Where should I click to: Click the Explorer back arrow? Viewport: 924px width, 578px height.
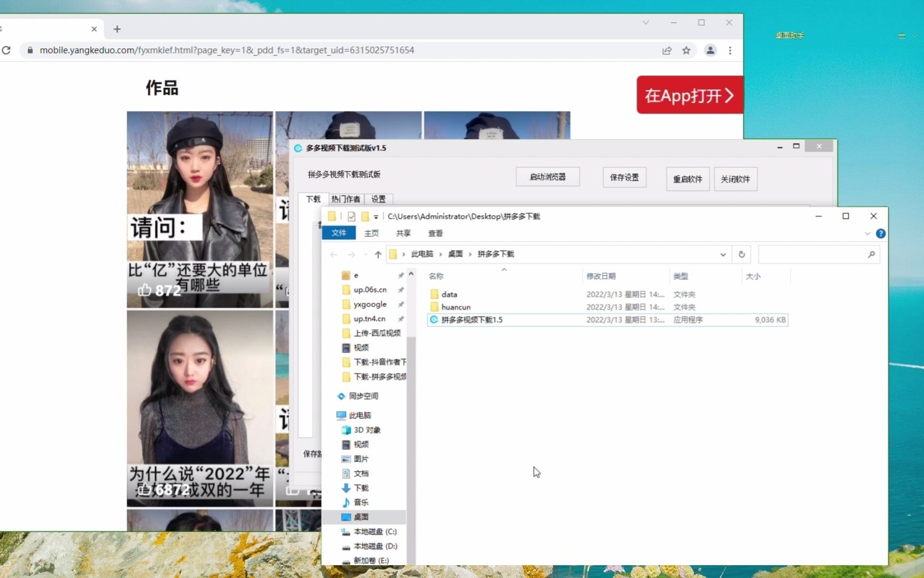334,254
